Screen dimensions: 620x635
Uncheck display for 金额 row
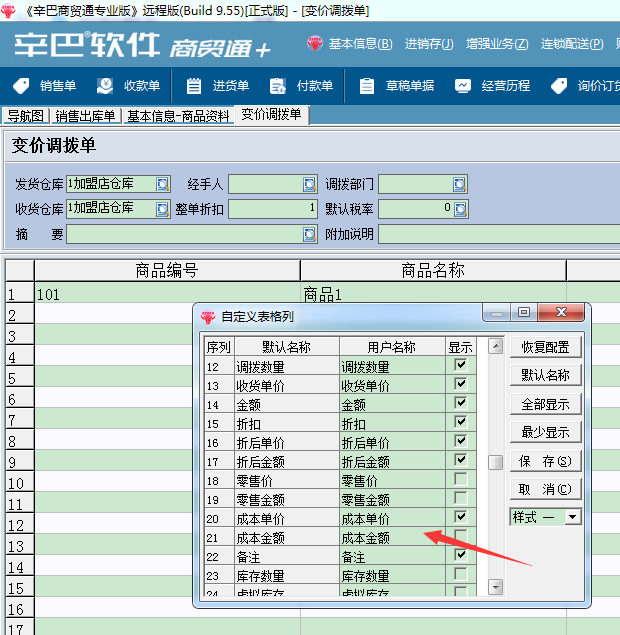(x=460, y=403)
